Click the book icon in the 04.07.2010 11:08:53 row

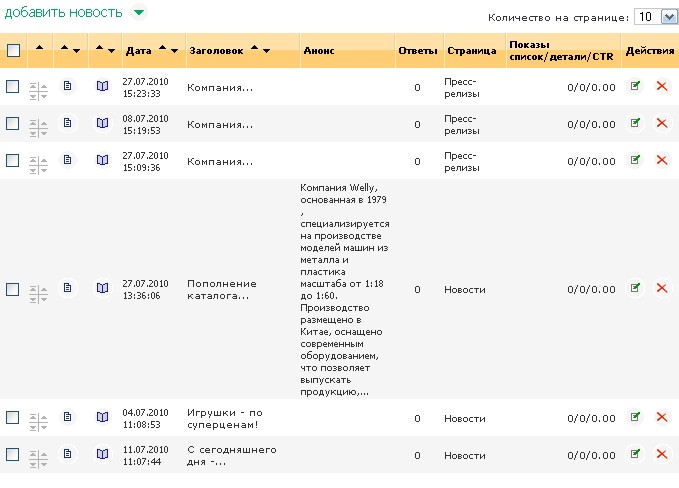pos(102,417)
